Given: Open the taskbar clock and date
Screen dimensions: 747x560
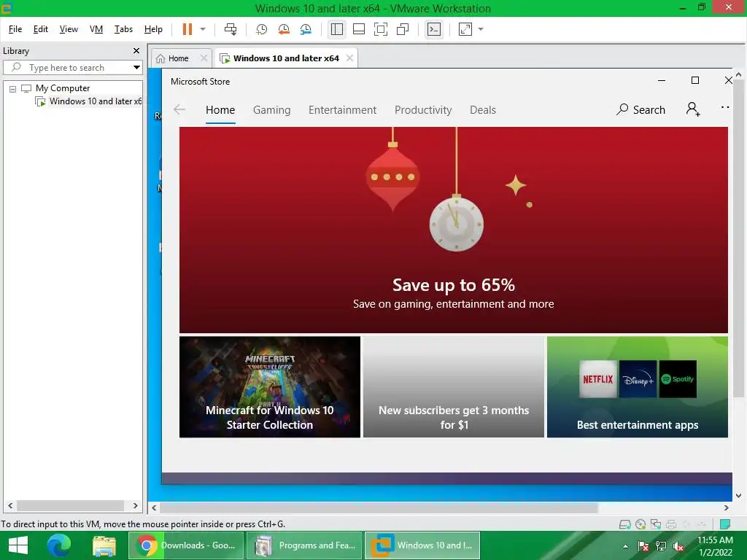Looking at the screenshot, I should (715, 546).
